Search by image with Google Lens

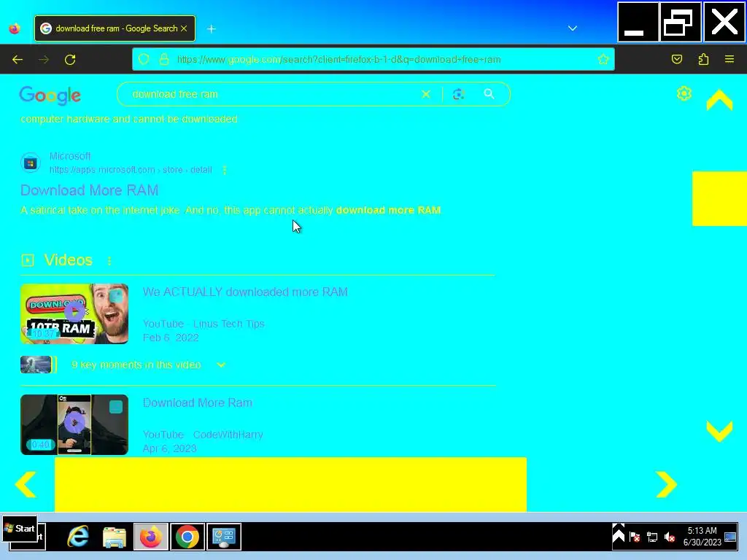[458, 94]
